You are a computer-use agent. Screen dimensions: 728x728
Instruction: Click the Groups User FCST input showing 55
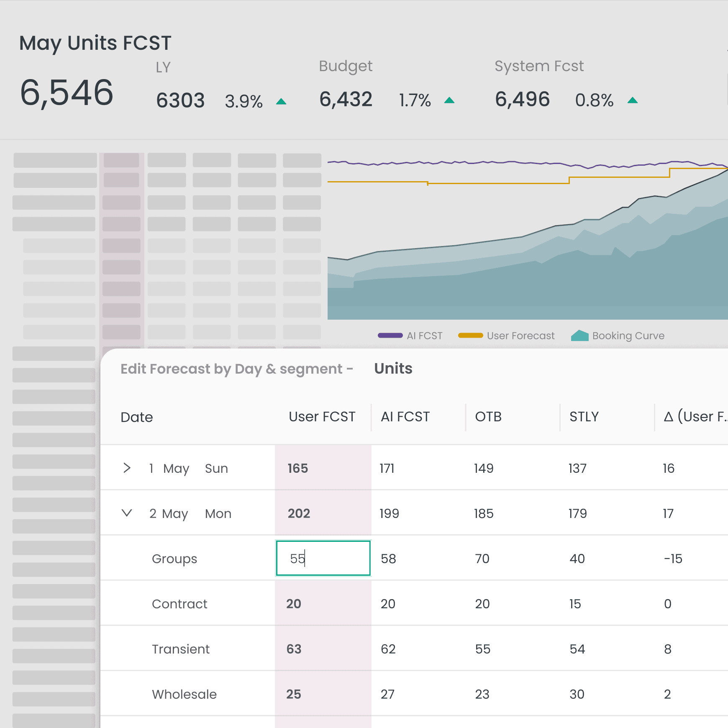tap(323, 558)
